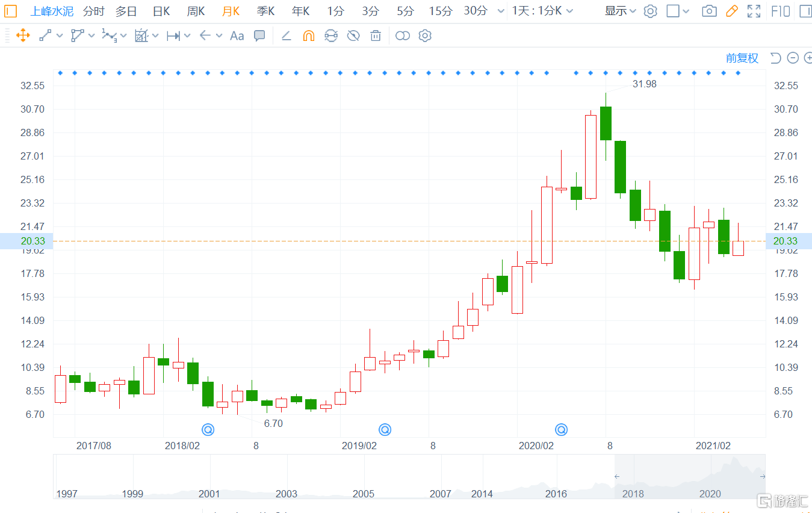
Task: Click the 31.98 high price label
Action: [645, 84]
